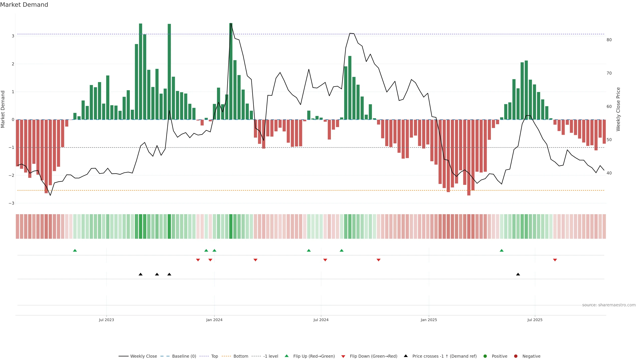644x362 pixels.
Task: Click the green Flip Up legend triangle
Action: 286,356
